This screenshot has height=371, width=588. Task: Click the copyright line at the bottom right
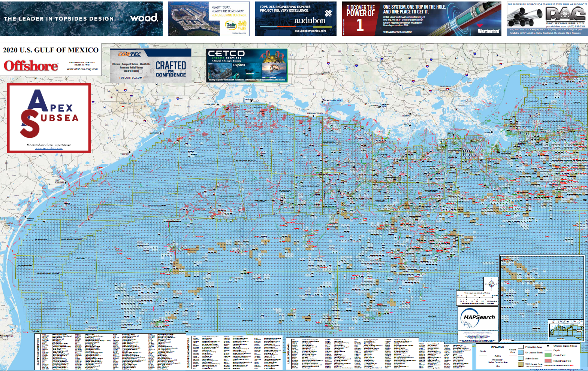click(557, 370)
